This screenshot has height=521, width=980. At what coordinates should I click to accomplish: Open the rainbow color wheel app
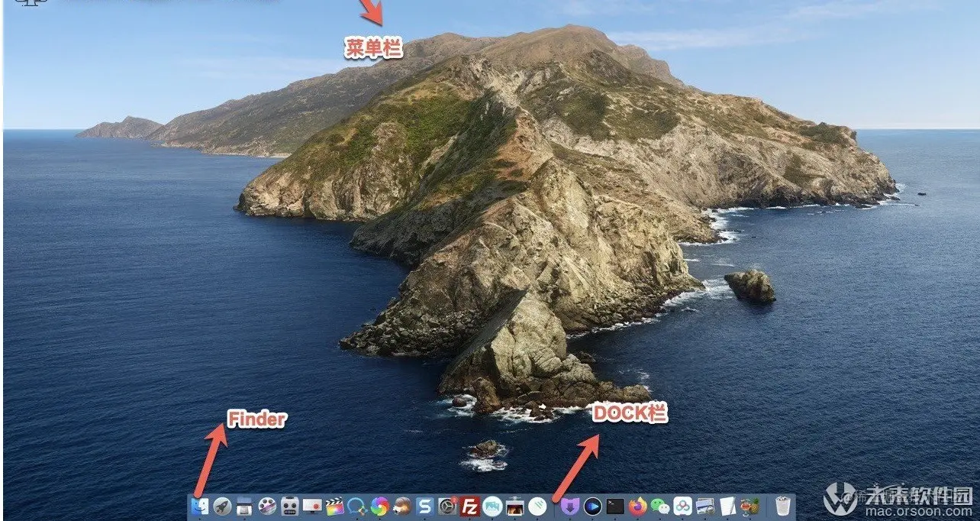pyautogui.click(x=379, y=506)
